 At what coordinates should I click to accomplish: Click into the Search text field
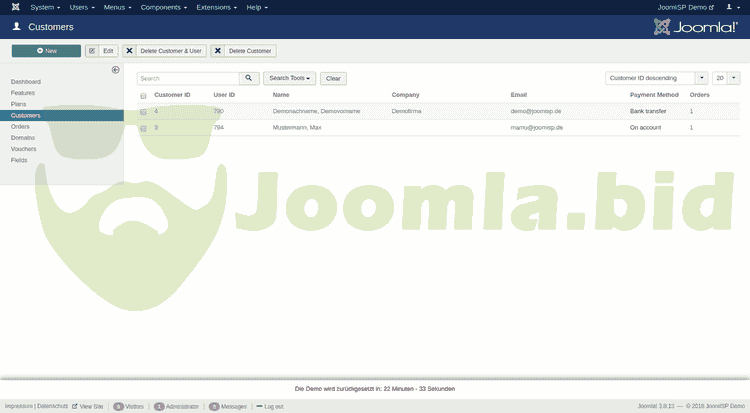coord(188,78)
